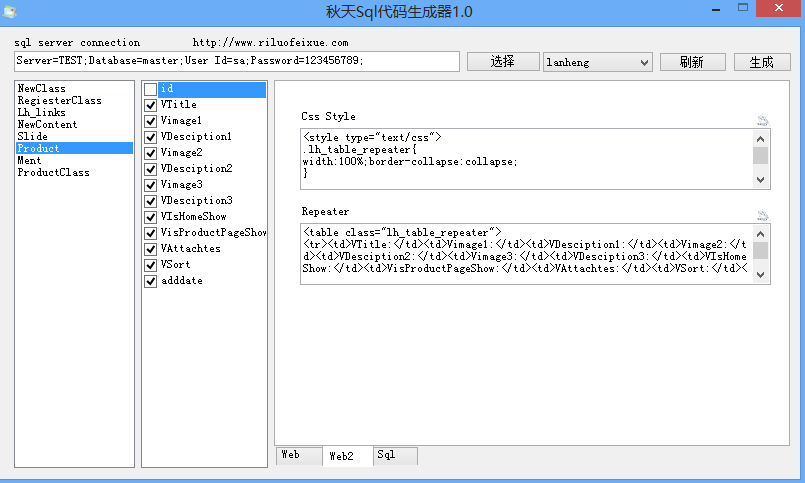Uncheck the Vimage1 checkbox

coord(150,121)
